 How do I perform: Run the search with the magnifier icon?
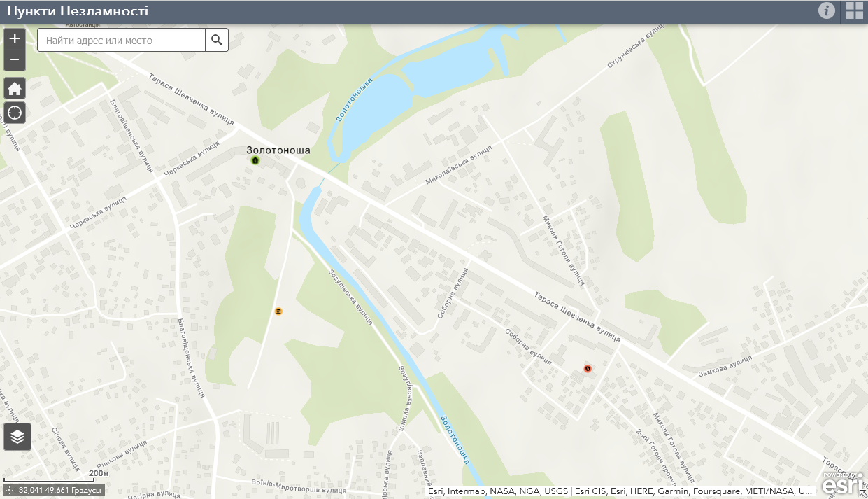217,40
